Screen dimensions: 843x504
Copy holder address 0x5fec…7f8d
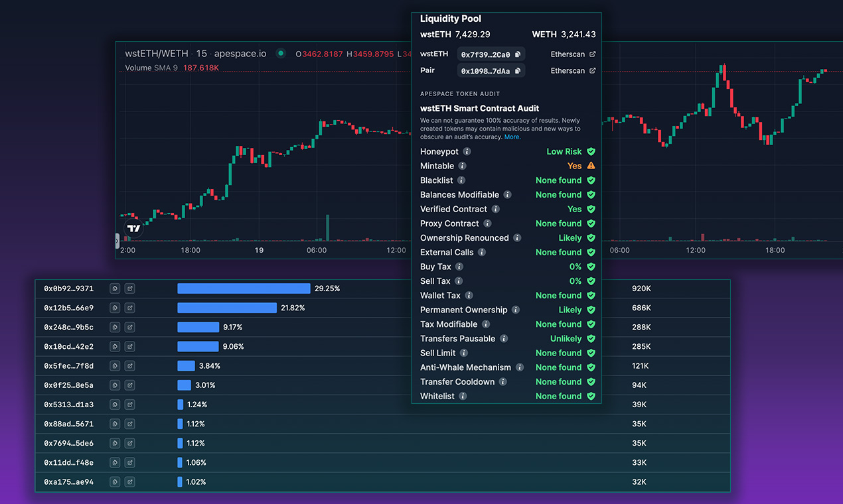point(115,365)
